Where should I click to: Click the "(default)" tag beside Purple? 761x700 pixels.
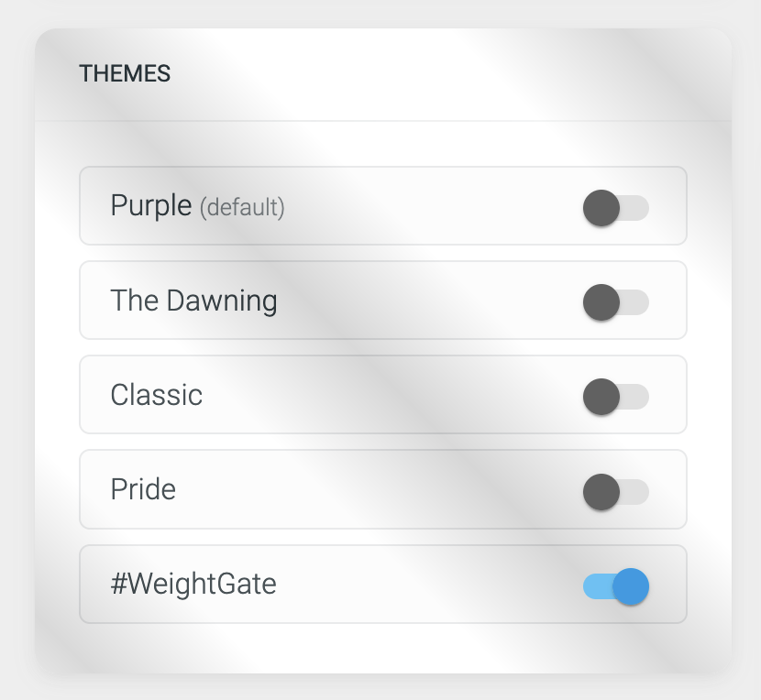(x=242, y=208)
